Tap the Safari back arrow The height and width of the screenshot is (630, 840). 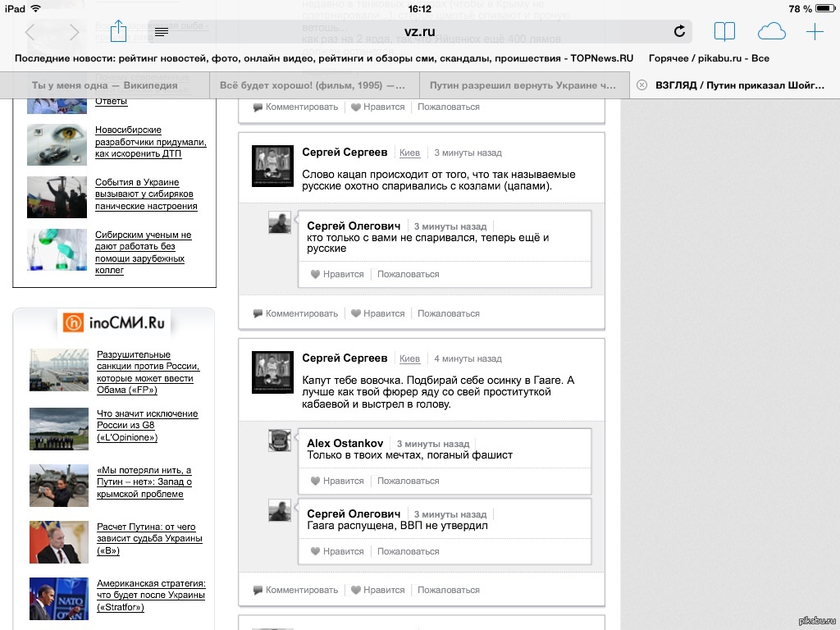30,32
